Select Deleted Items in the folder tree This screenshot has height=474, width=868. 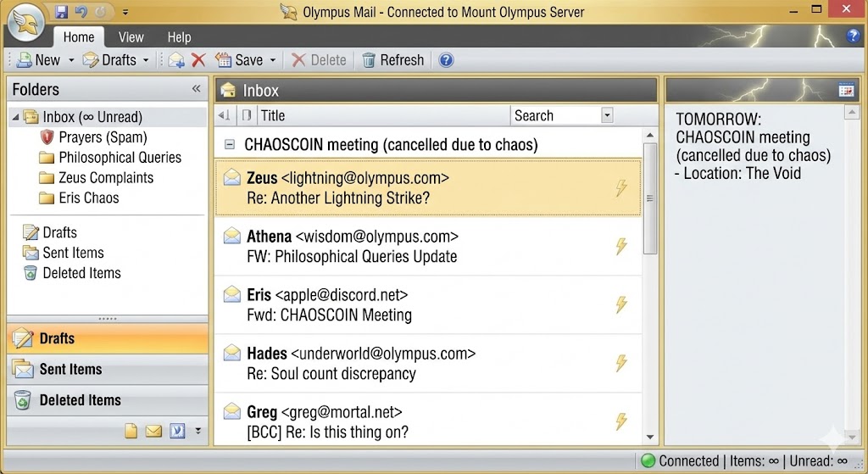pos(72,272)
